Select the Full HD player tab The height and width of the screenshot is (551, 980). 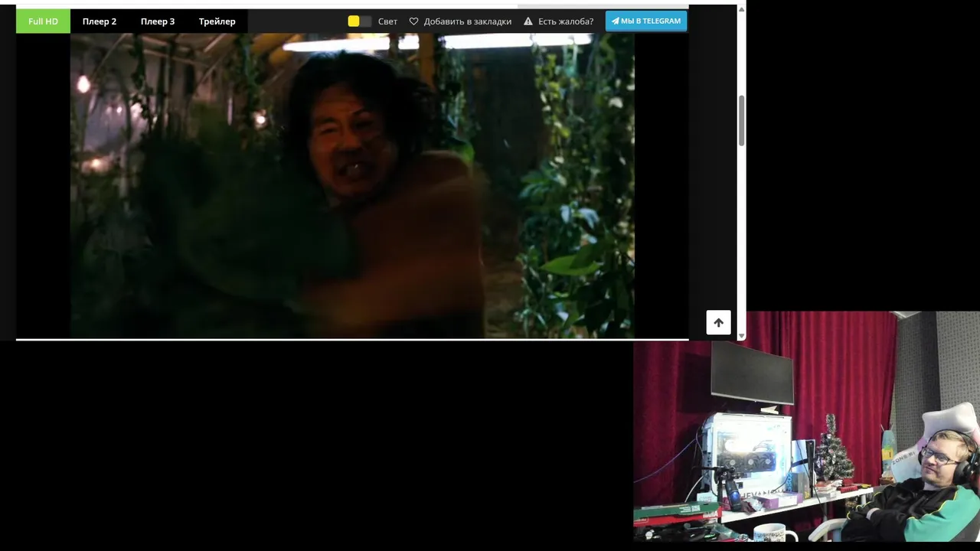(x=43, y=21)
